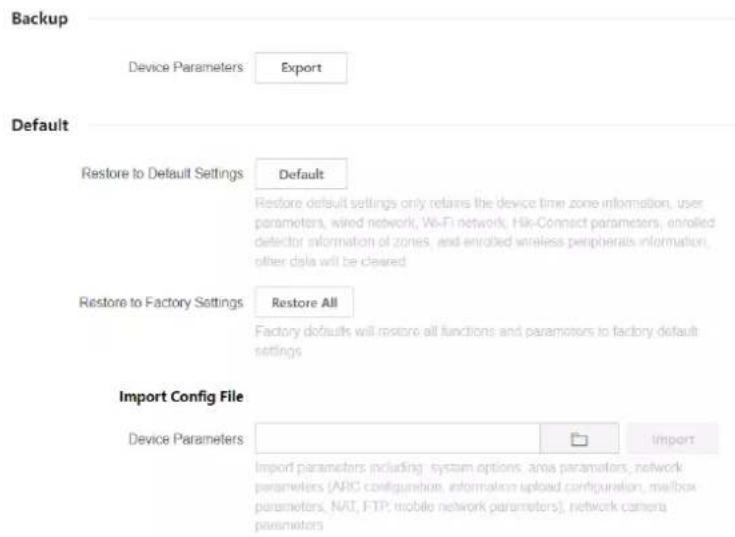Click the Backup section heading
This screenshot has height=537, width=735.
point(40,19)
